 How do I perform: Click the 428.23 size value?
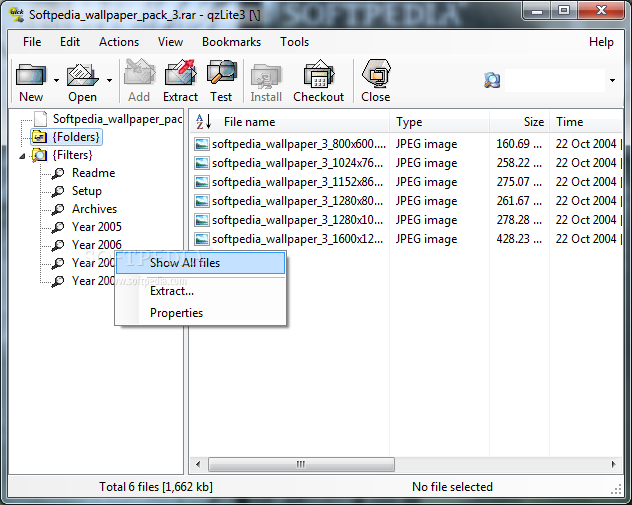tap(519, 239)
